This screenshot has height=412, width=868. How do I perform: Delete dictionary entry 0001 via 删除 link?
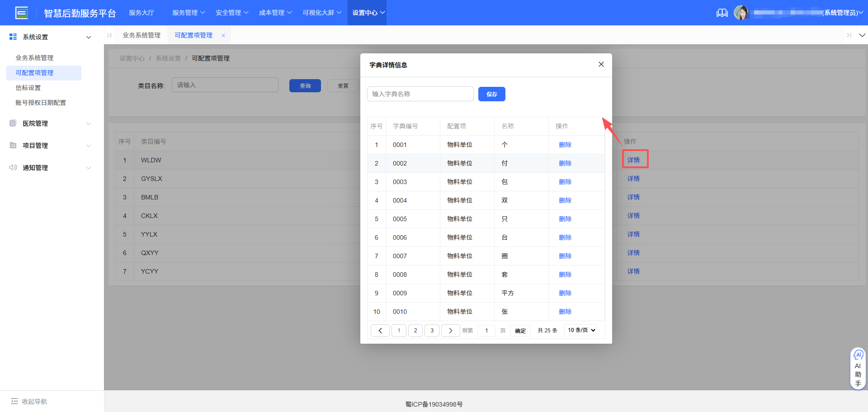[565, 144]
